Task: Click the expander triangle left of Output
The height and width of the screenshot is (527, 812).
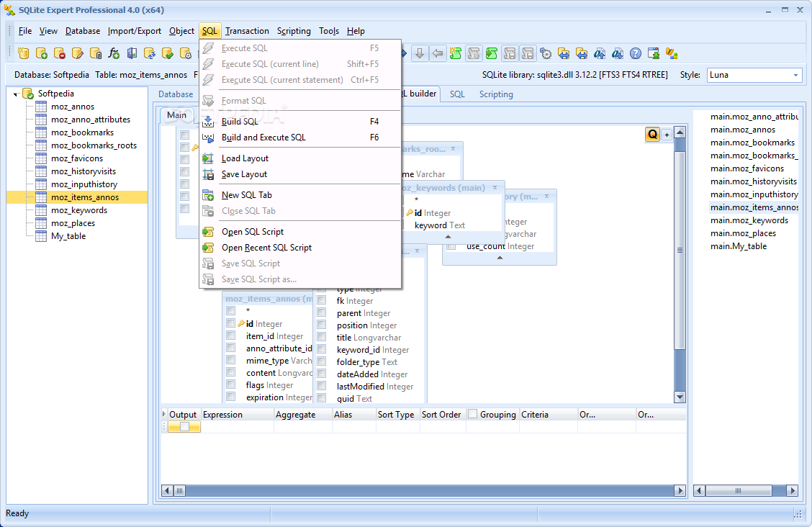Action: [x=164, y=414]
